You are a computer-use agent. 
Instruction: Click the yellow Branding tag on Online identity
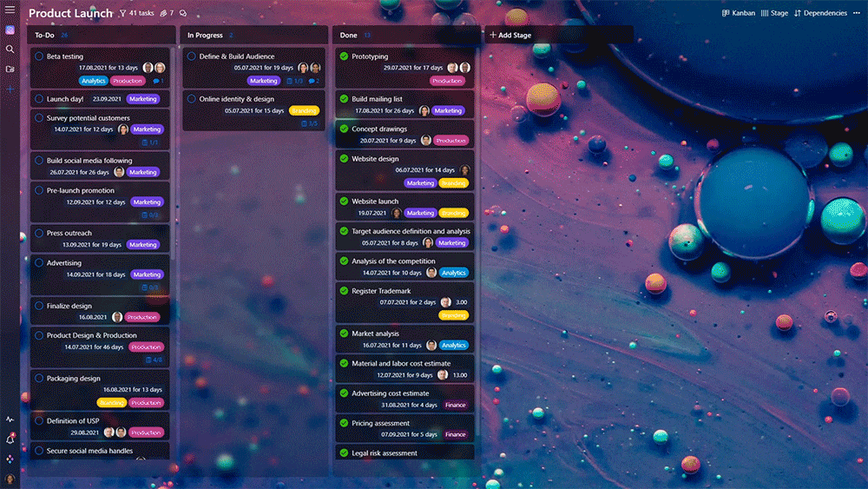pos(304,111)
